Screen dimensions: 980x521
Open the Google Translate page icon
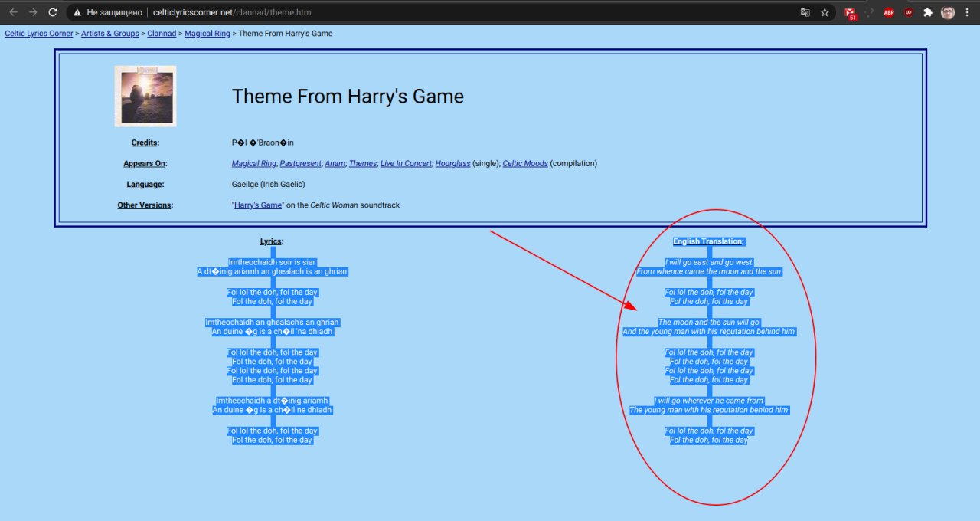click(x=805, y=12)
